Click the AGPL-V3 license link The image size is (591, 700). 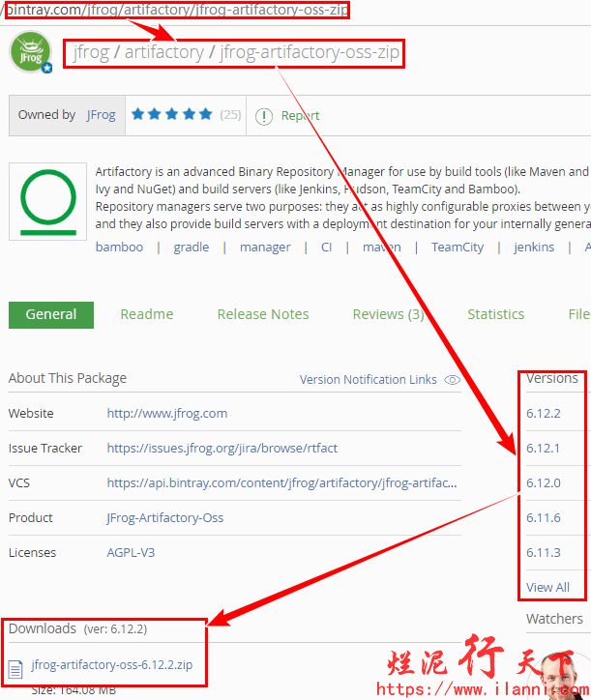[x=131, y=553]
